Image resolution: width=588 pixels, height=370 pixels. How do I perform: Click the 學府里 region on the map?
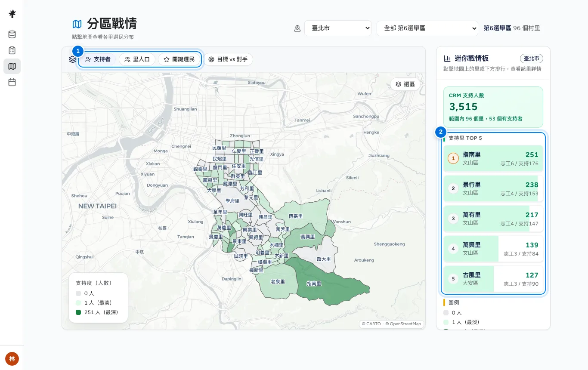point(232,201)
